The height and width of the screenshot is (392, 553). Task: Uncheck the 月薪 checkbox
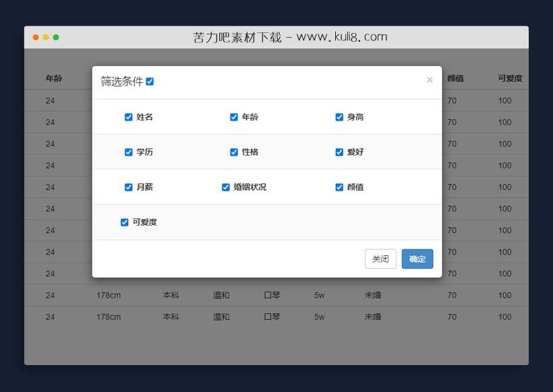tap(128, 187)
